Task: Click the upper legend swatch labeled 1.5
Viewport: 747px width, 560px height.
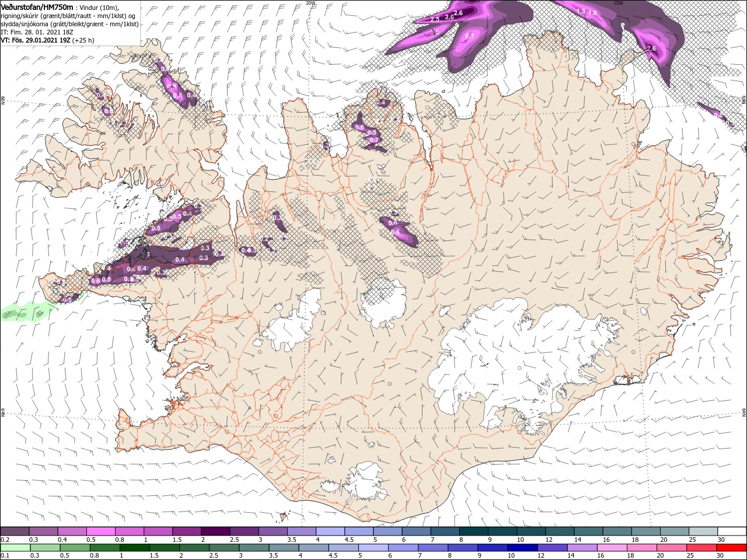Action: [186, 531]
